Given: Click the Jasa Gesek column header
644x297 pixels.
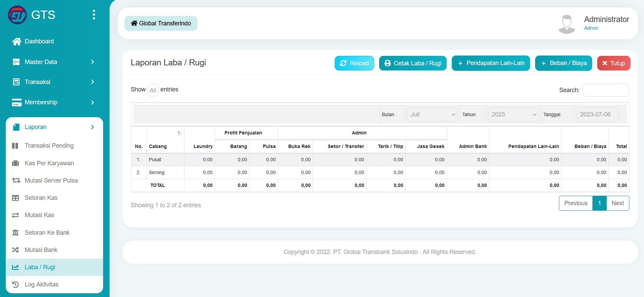Looking at the screenshot, I should coord(426,146).
